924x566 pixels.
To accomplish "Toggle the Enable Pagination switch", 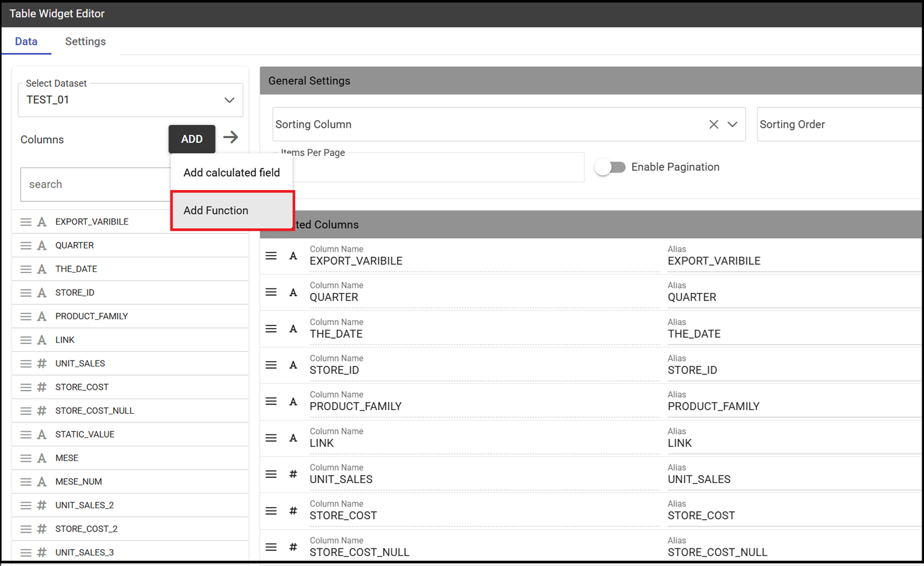I will pyautogui.click(x=610, y=167).
